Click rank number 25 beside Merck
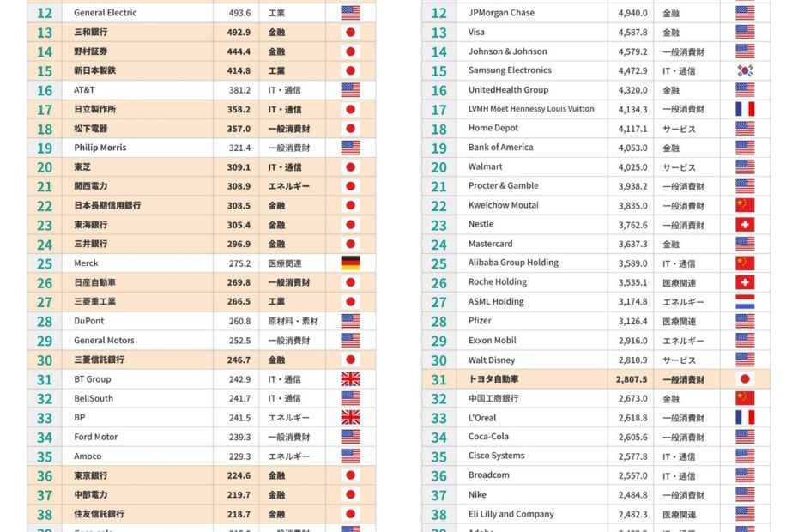Viewport: 798px width, 532px height. pyautogui.click(x=45, y=263)
